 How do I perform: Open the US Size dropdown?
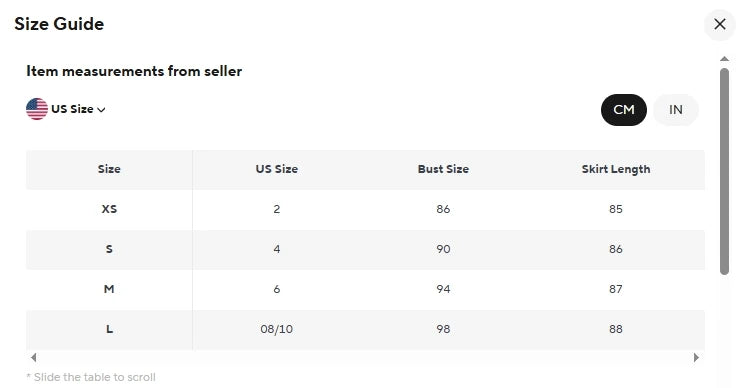[66, 109]
